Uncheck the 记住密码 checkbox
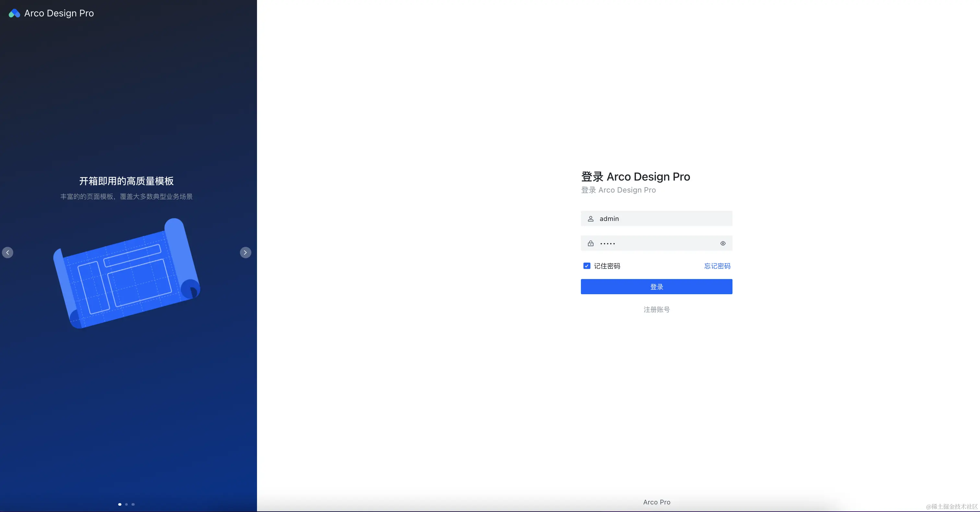This screenshot has width=980, height=512. [587, 266]
